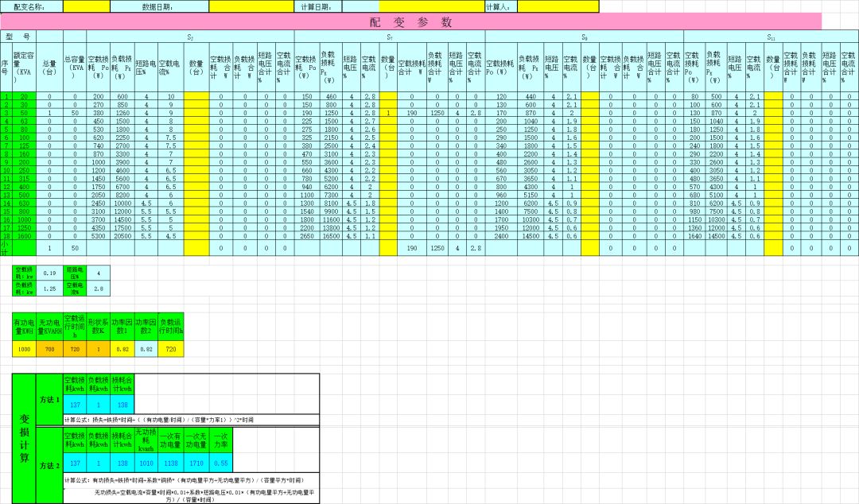Select the S7 数量 yellow cell containing 1

coord(388,113)
